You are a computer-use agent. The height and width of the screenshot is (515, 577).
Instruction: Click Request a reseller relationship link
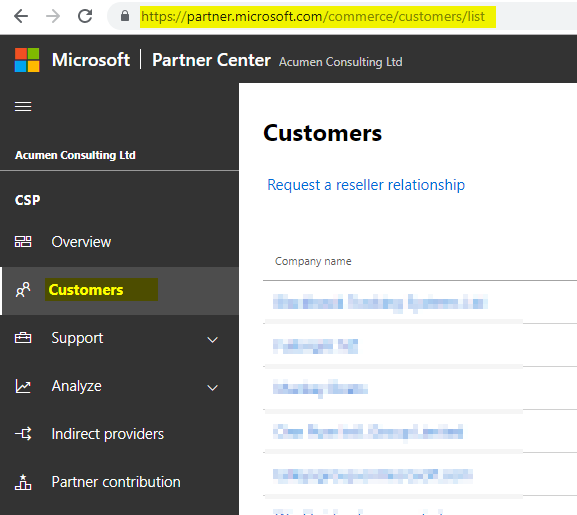coord(366,185)
